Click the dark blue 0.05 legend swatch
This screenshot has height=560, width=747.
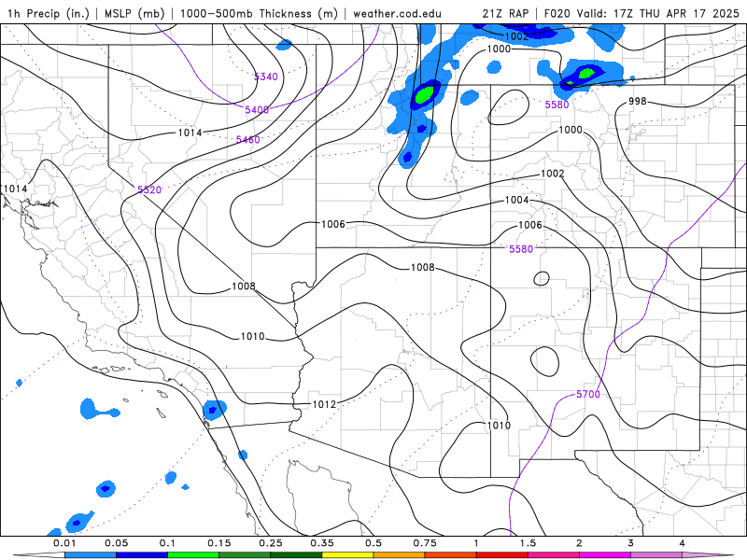coord(142,555)
